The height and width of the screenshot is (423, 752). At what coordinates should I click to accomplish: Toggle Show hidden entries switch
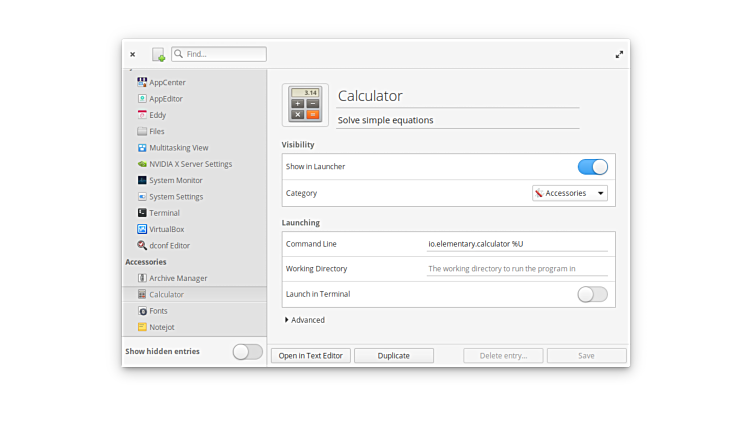click(247, 352)
